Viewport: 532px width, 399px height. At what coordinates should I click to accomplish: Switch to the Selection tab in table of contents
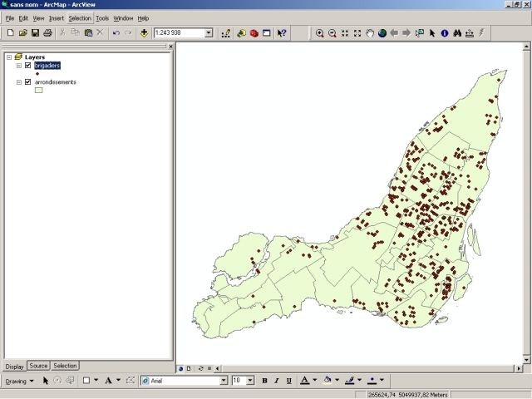tap(65, 366)
